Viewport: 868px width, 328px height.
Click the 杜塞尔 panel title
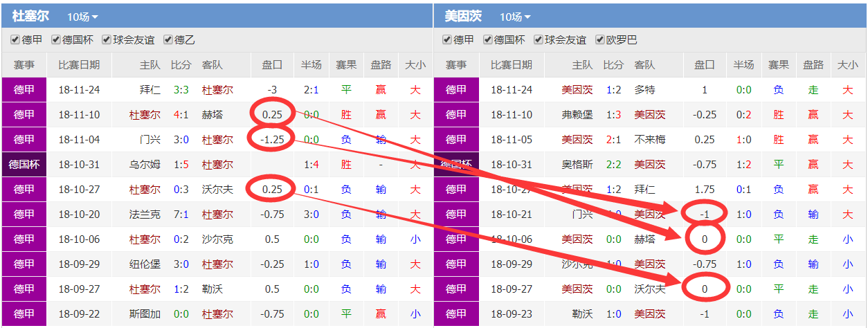(x=30, y=16)
